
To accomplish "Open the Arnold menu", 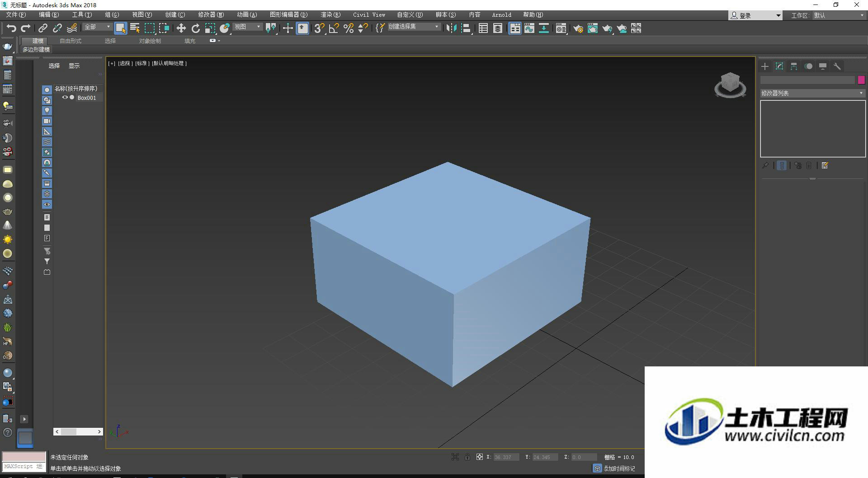I will click(x=502, y=15).
